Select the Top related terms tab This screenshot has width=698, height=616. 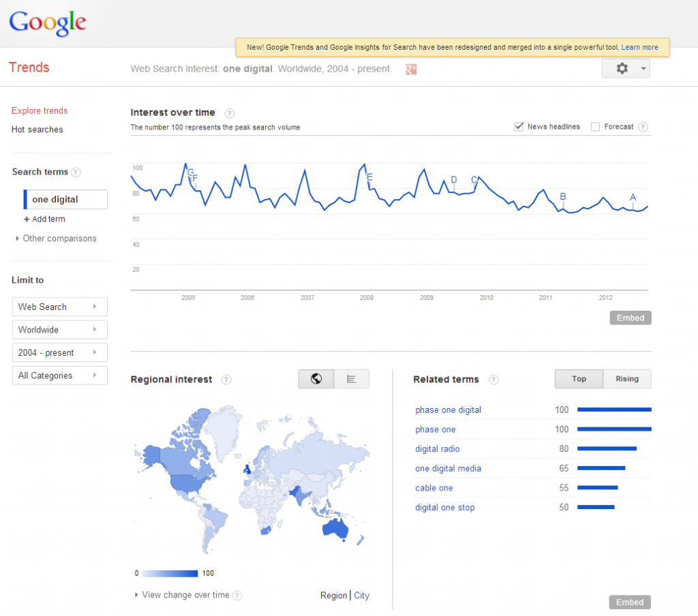pos(579,379)
